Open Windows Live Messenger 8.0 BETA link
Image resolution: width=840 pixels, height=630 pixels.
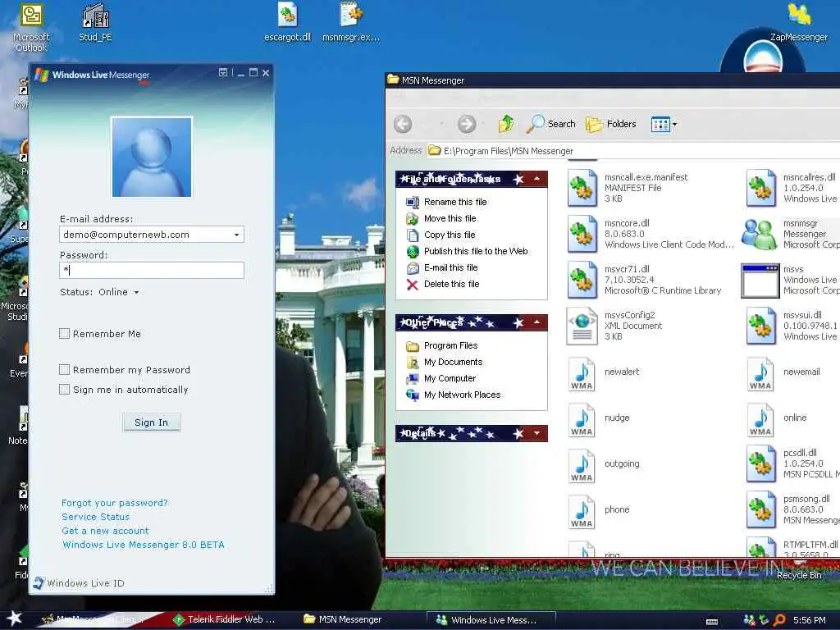[x=143, y=545]
